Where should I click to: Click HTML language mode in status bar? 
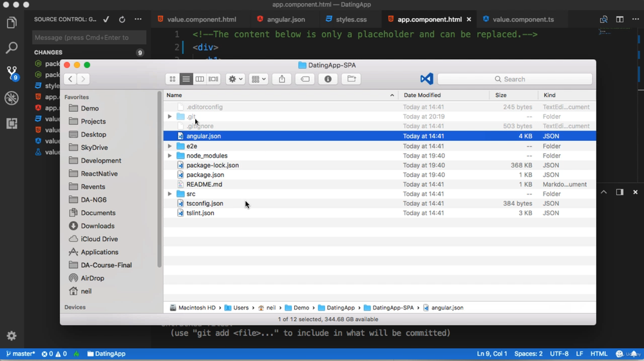598,354
